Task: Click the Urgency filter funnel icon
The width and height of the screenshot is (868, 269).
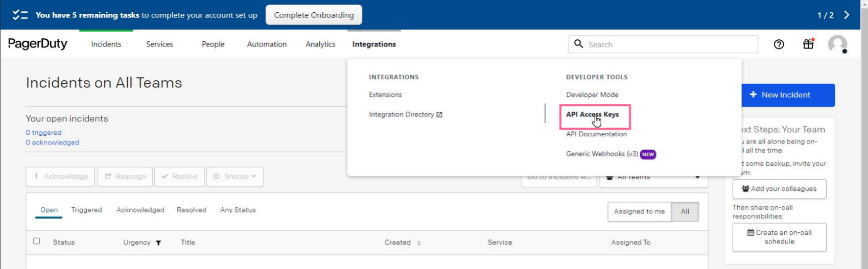Action: pyautogui.click(x=158, y=243)
